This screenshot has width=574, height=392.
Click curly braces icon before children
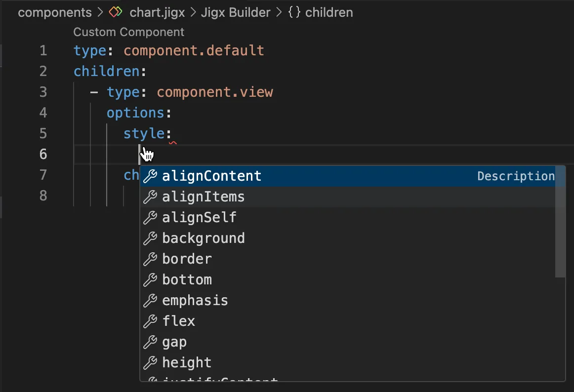[x=294, y=12]
